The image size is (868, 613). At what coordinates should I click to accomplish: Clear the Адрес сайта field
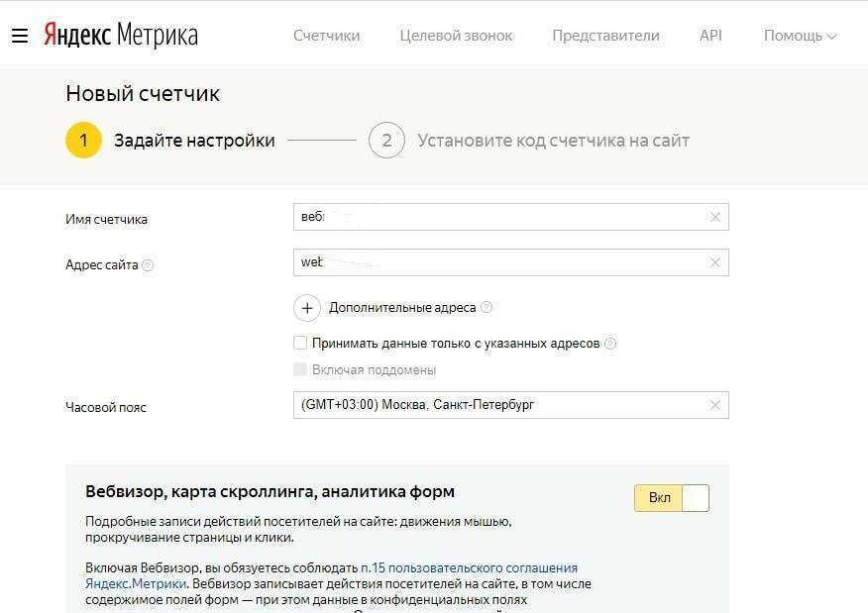coord(714,262)
